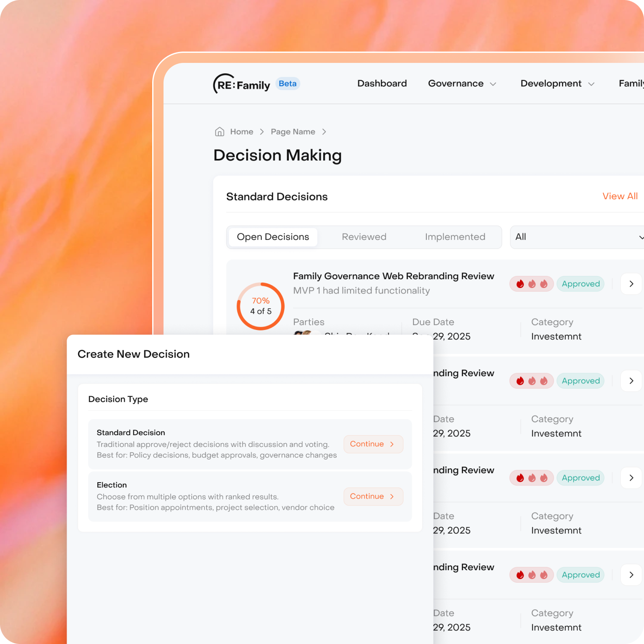Click View All in Standard Decisions
This screenshot has width=644, height=644.
620,196
